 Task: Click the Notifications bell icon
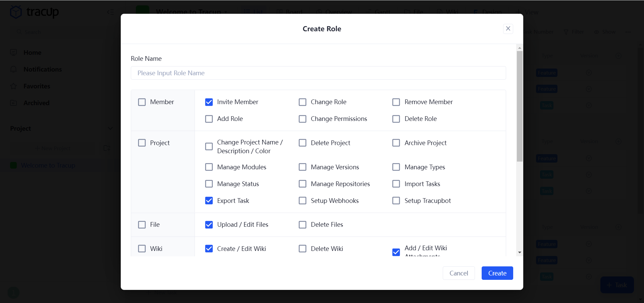click(x=13, y=69)
